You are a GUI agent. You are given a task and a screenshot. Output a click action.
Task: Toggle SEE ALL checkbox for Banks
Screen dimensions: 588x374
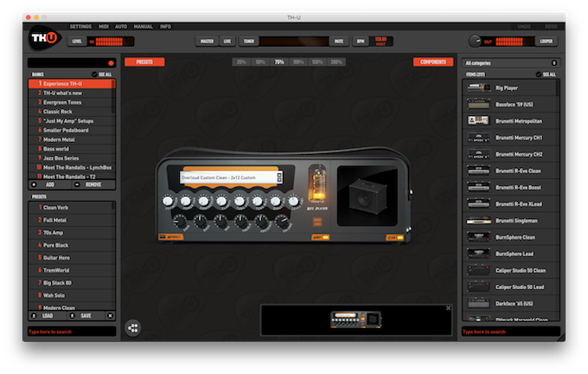[94, 74]
